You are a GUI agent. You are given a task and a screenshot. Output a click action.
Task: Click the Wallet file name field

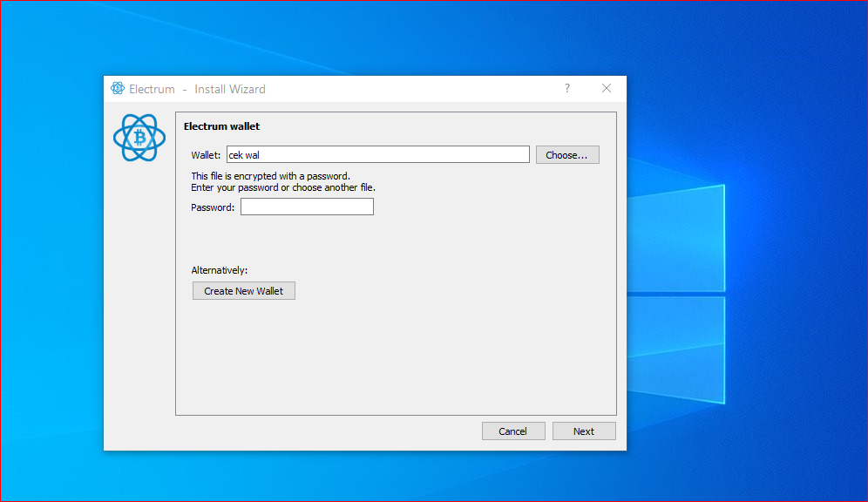pos(378,155)
